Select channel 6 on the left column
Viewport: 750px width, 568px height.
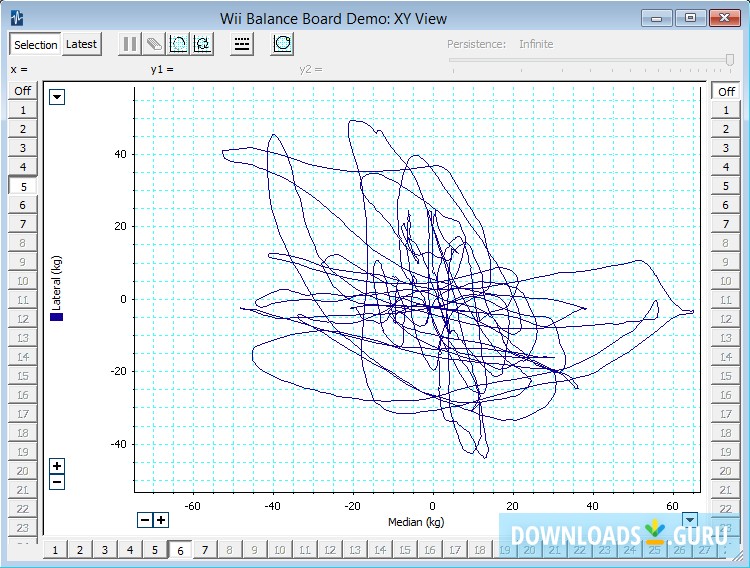tap(22, 205)
